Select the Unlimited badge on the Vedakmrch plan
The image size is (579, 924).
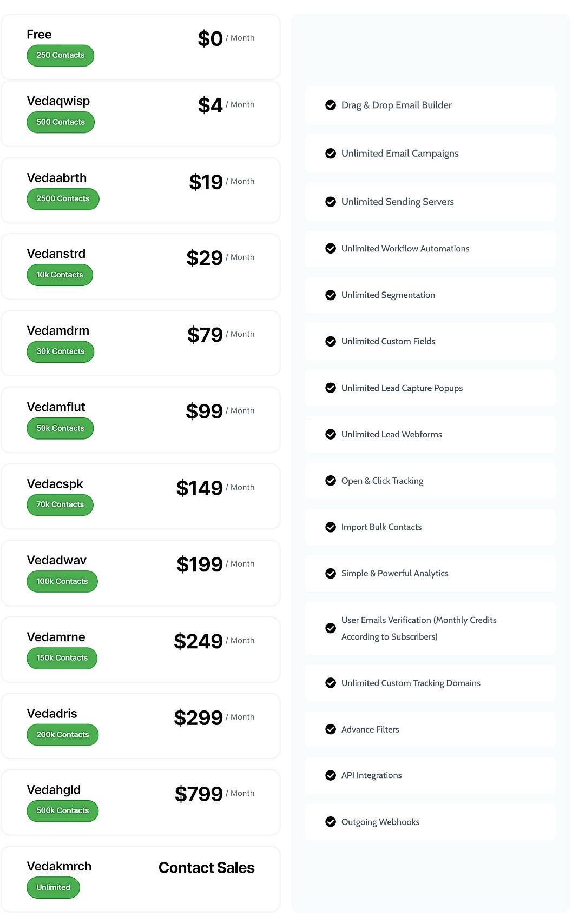53,887
